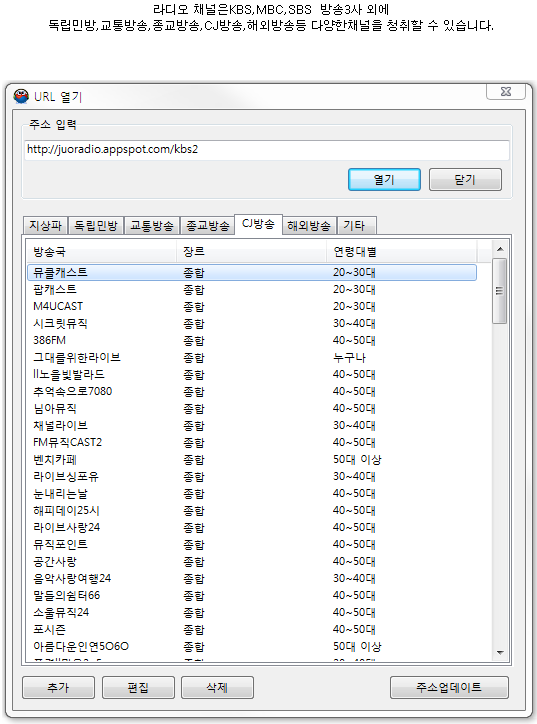537x724 pixels.
Task: Select the CJ방송 tab
Action: 258,224
